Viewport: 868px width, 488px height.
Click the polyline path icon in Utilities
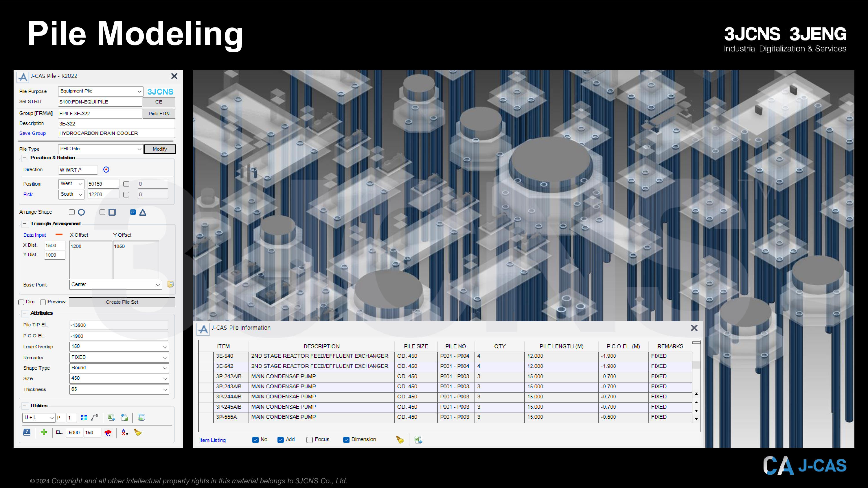coord(95,417)
